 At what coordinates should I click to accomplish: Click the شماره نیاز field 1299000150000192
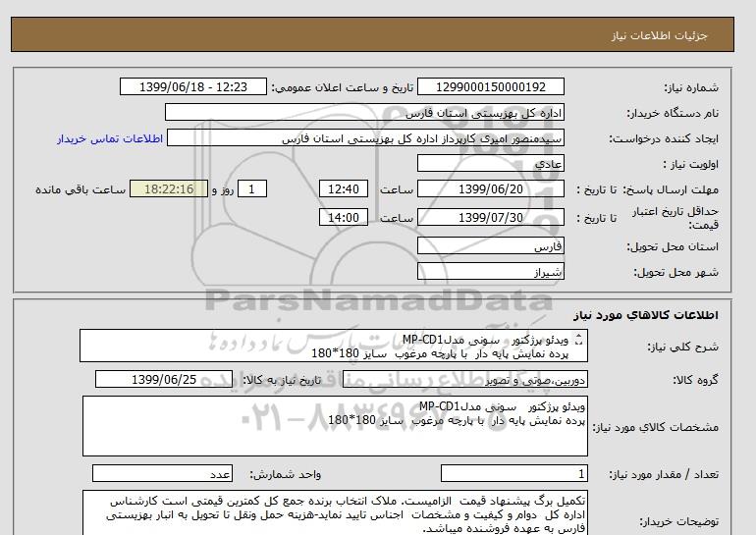coord(490,86)
